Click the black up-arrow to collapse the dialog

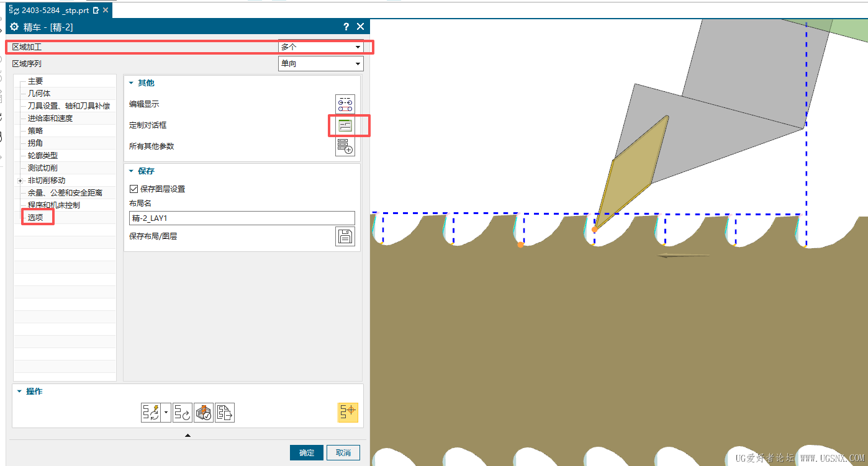tap(188, 436)
